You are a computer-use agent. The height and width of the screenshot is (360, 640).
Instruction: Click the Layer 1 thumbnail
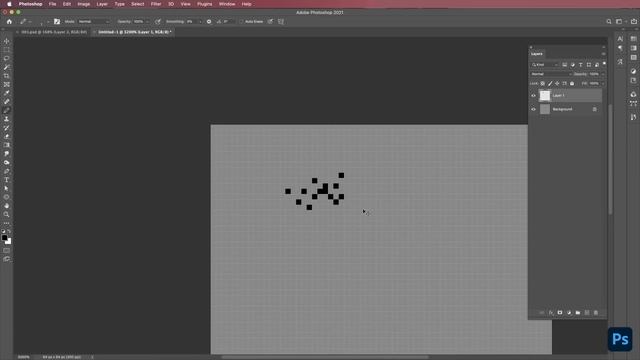pos(545,96)
